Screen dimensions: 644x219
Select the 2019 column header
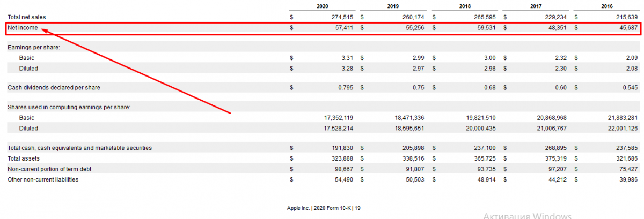tap(393, 6)
